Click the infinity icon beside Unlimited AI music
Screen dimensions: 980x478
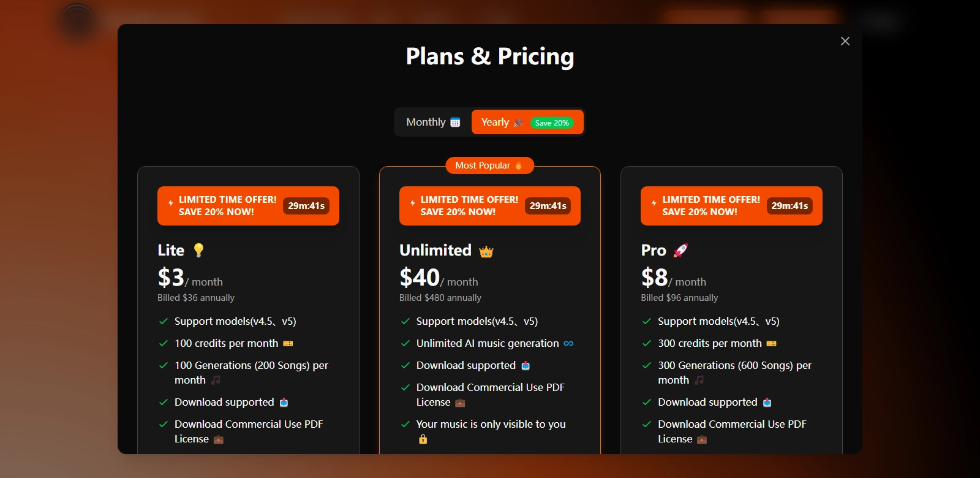(568, 344)
